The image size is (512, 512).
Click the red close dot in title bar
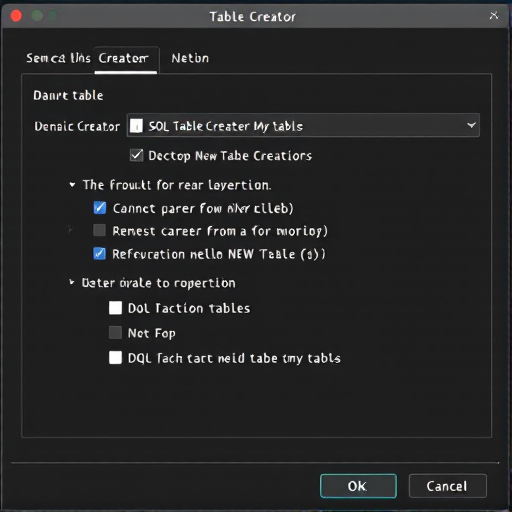click(16, 16)
